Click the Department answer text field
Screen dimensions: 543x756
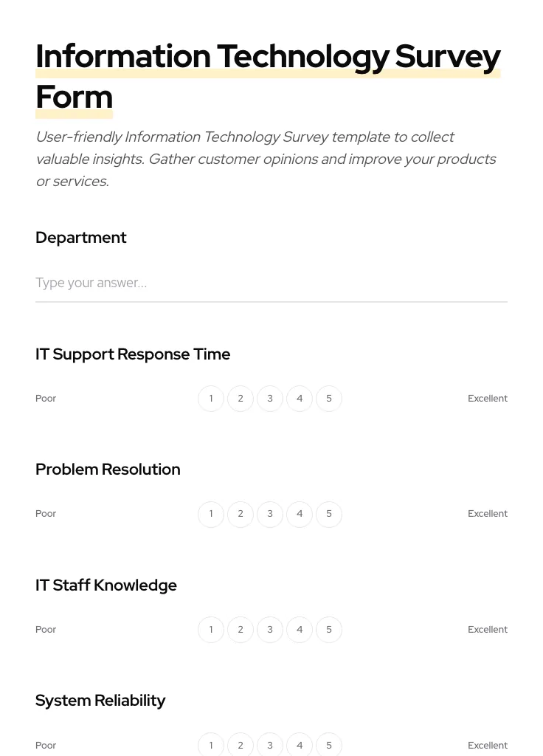(x=271, y=283)
